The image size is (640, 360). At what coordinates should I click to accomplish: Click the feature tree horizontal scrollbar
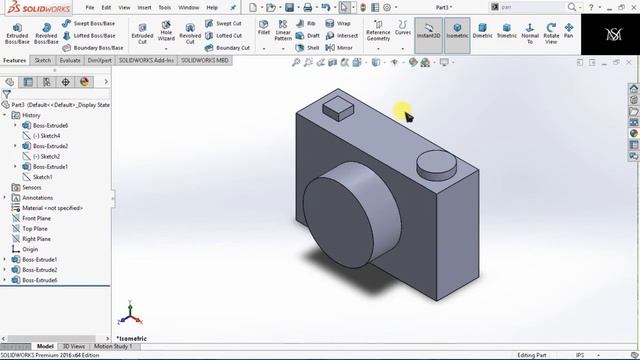tap(51, 338)
